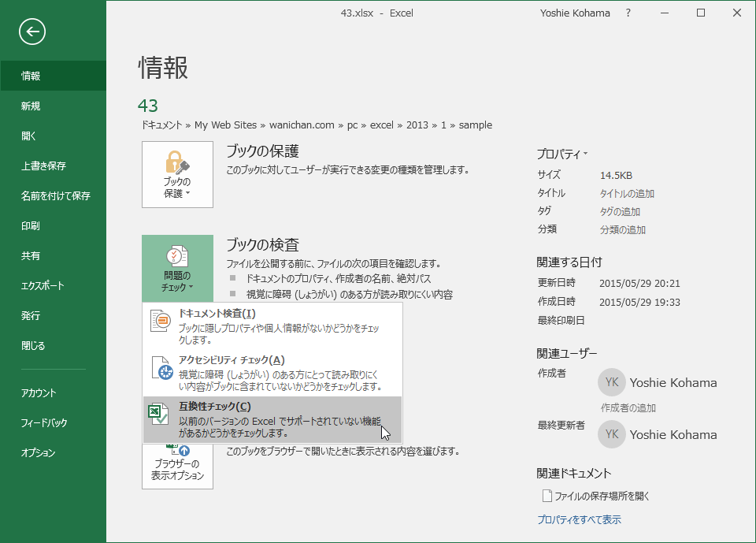The height and width of the screenshot is (543, 756).
Task: Go to 新規 in the sidebar
Action: [53, 106]
